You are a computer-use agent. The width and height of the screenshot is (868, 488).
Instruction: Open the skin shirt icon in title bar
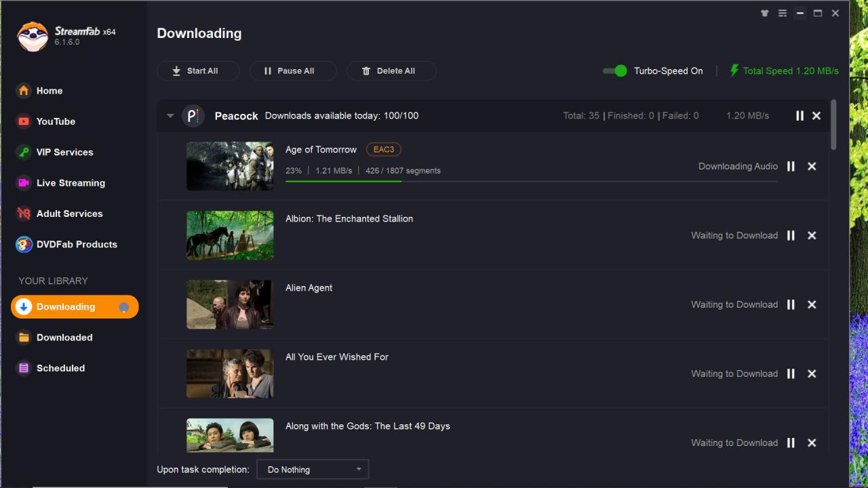point(765,13)
